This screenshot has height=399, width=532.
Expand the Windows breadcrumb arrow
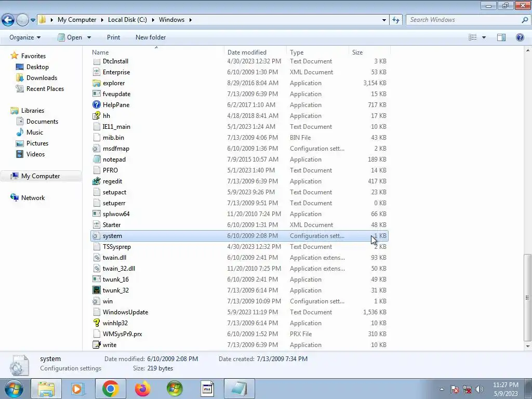(x=190, y=20)
